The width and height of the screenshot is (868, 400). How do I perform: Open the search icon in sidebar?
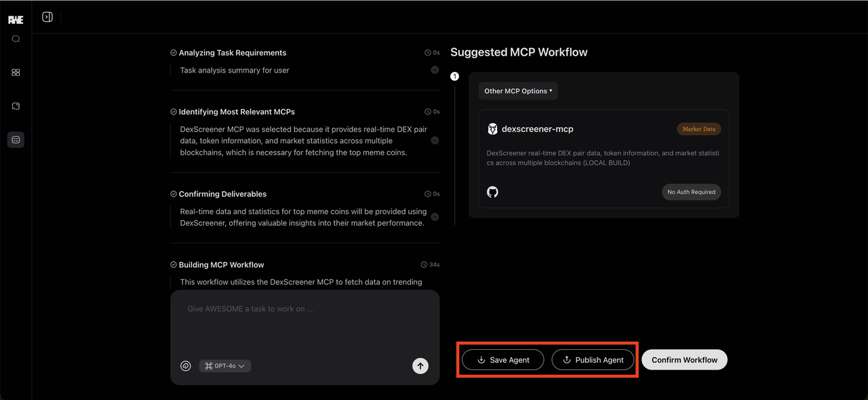point(16,39)
